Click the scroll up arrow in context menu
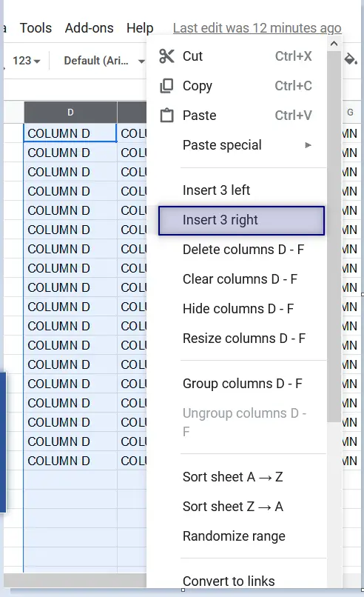The image size is (364, 597). (x=334, y=44)
